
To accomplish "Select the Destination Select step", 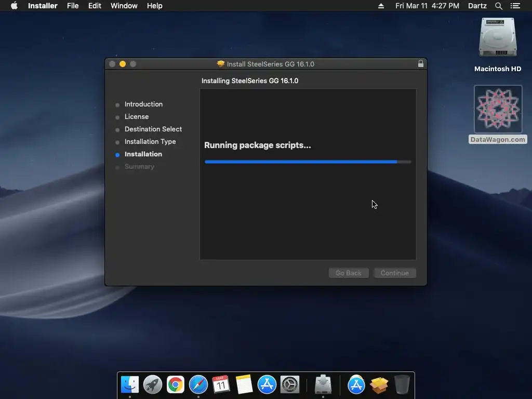I will click(153, 129).
